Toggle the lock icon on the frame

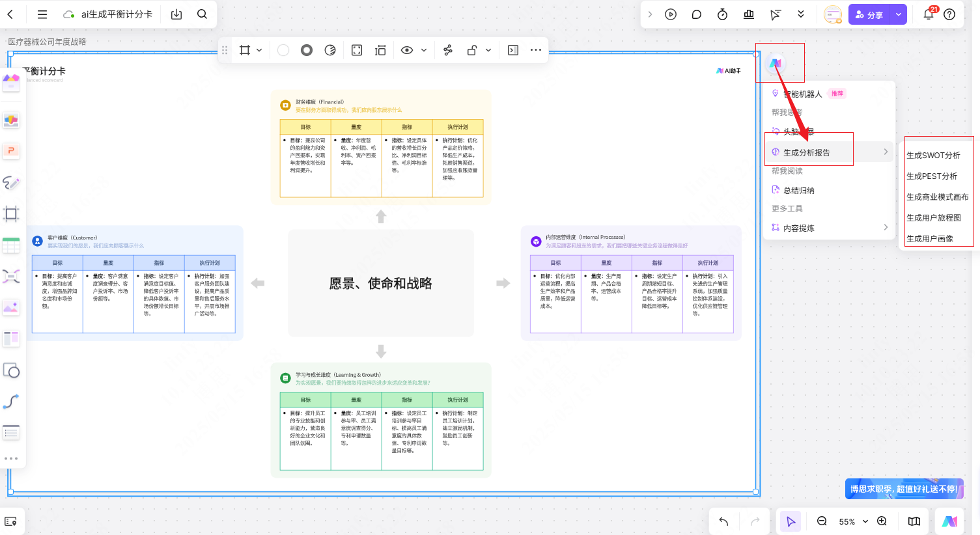click(472, 50)
